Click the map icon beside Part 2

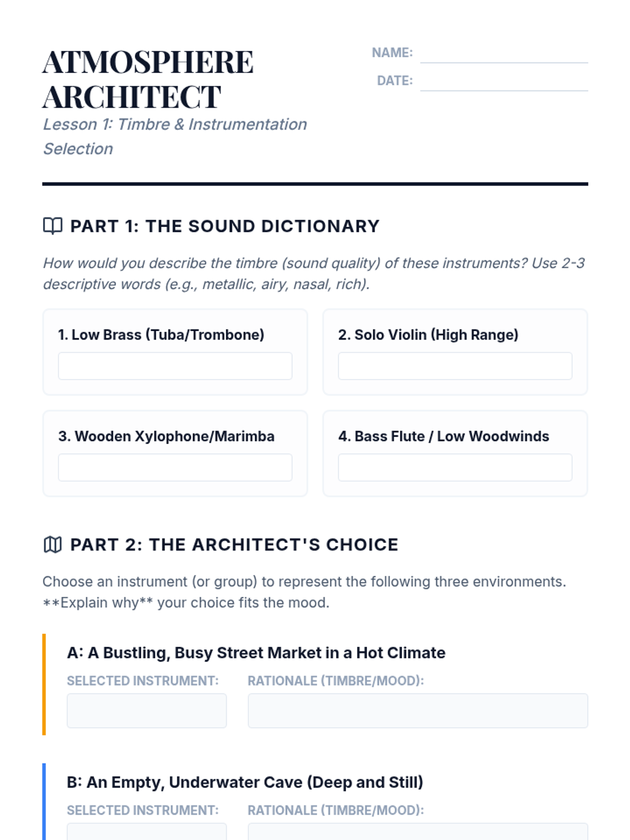(x=52, y=544)
